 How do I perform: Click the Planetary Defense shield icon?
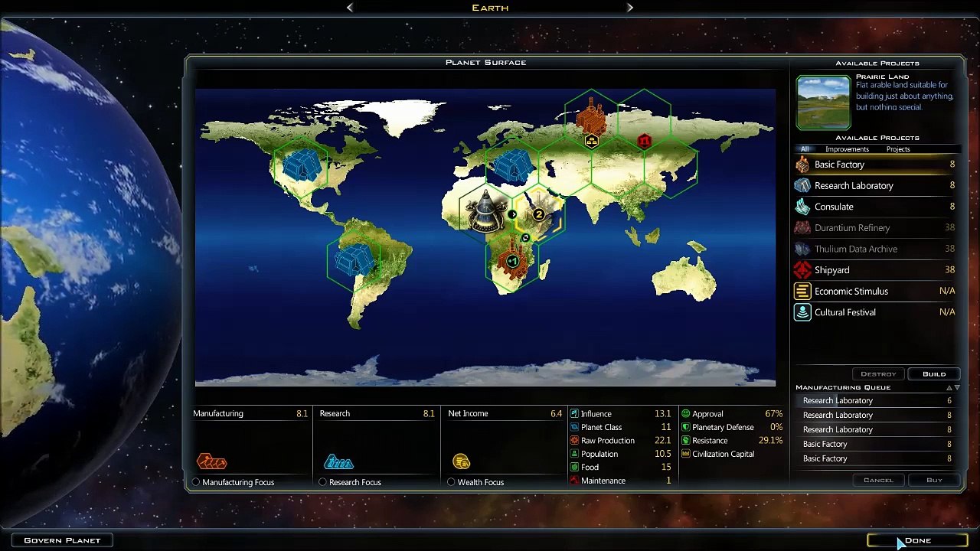point(686,427)
